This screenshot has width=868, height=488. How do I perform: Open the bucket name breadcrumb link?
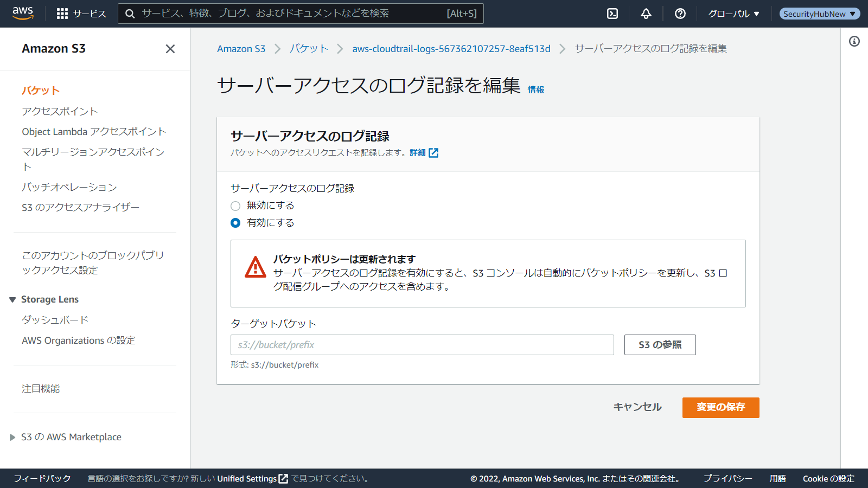click(451, 49)
